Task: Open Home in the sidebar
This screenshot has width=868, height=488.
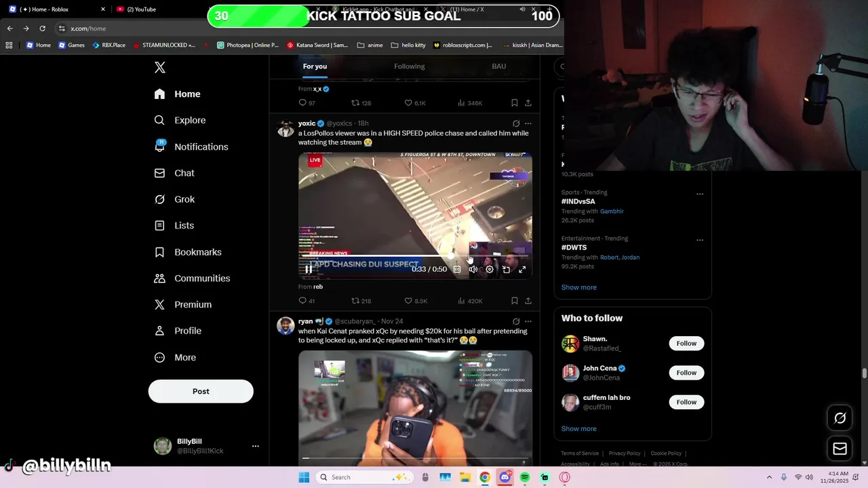Action: [178, 94]
